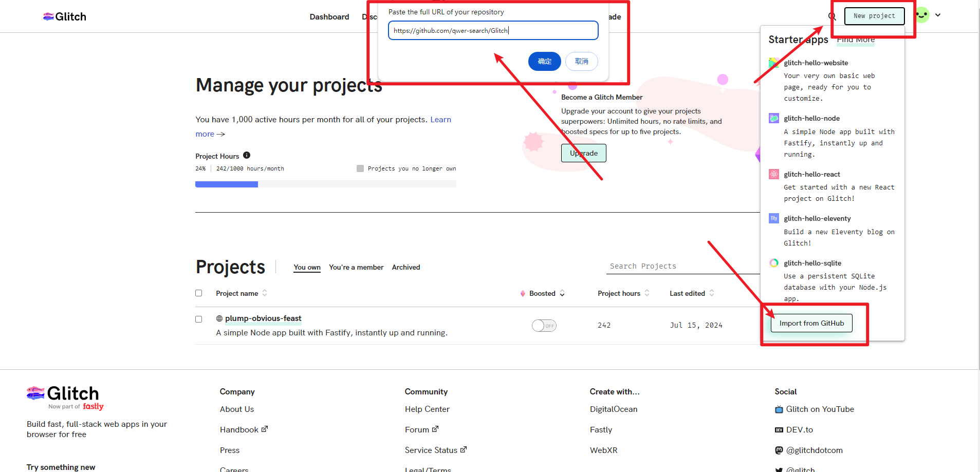Click the New project button
Screen dimensions: 980x472
[x=874, y=16]
